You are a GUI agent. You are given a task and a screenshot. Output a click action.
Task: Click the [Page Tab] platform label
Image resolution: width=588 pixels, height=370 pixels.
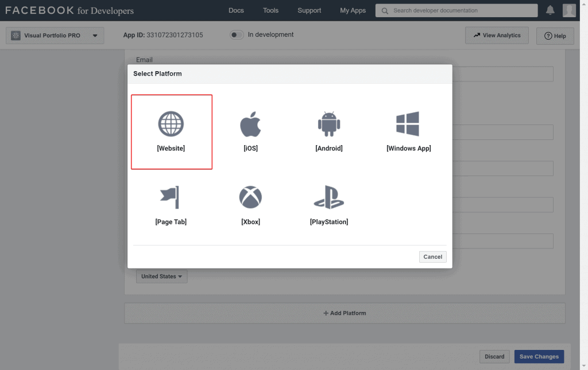click(171, 221)
